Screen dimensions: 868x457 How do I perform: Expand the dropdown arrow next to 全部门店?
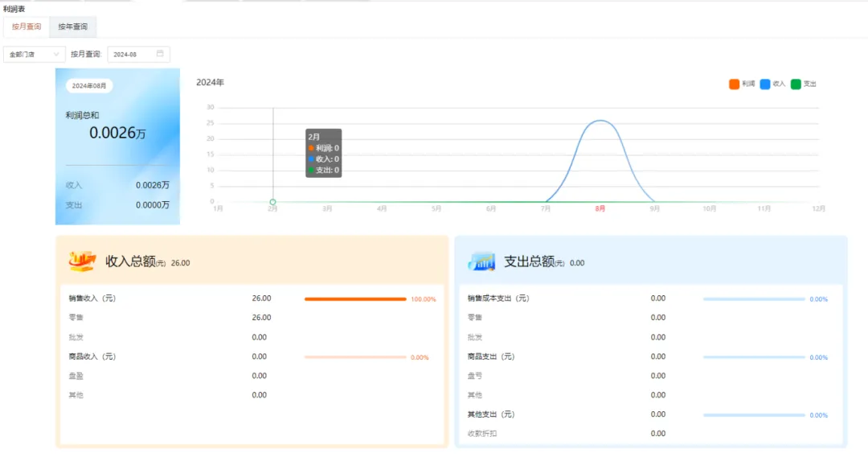pyautogui.click(x=56, y=54)
